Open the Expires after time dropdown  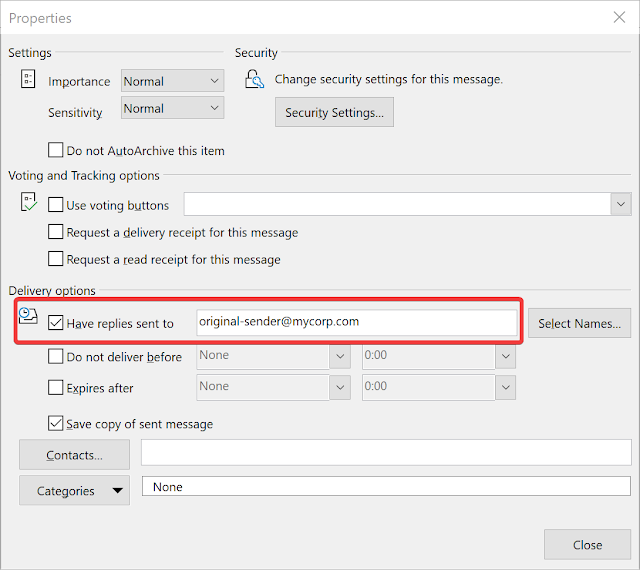click(505, 387)
